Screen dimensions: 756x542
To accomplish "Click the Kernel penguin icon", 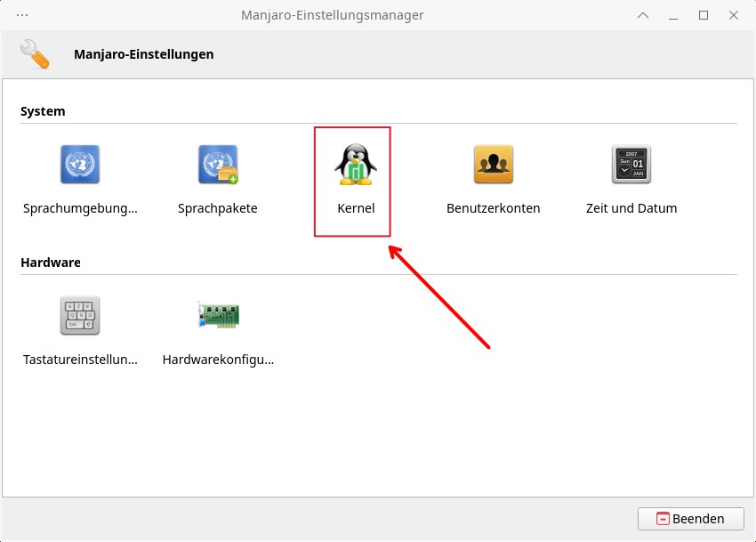I will [x=356, y=165].
